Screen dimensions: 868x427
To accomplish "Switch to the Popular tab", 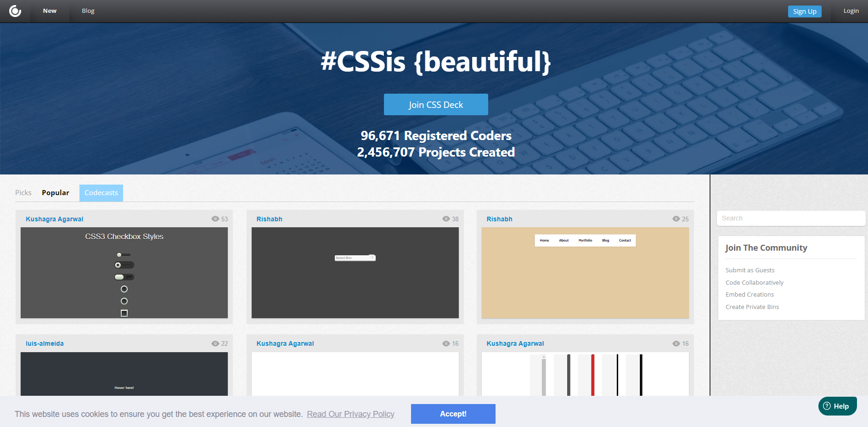I will [56, 193].
